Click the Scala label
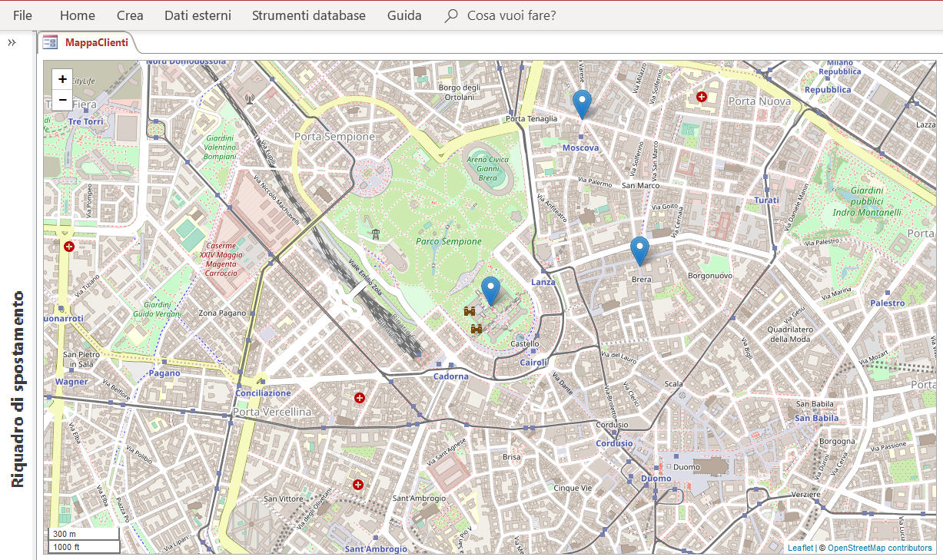The image size is (943, 560). tap(674, 384)
